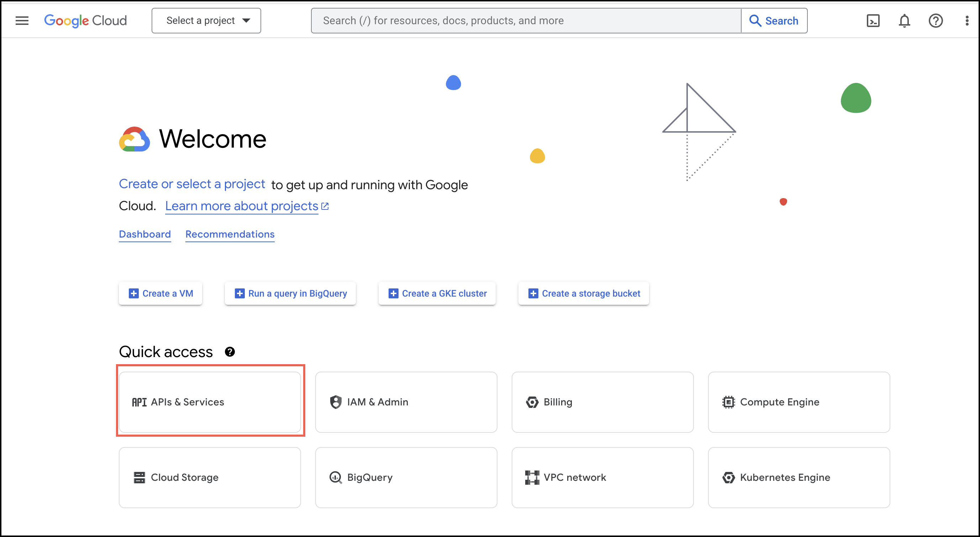Click the Google Cloud logo
Viewport: 980px width, 537px height.
point(86,21)
